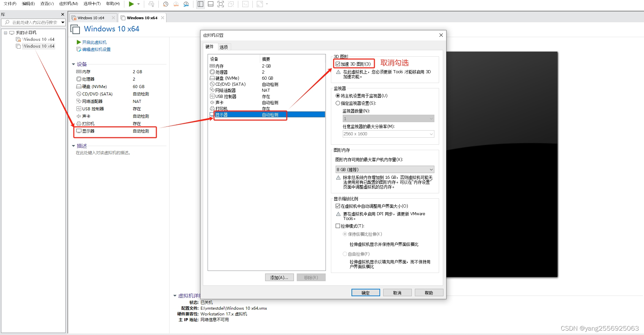This screenshot has height=335, width=644.
Task: Click the description text field placeholder
Action: pyautogui.click(x=103, y=153)
